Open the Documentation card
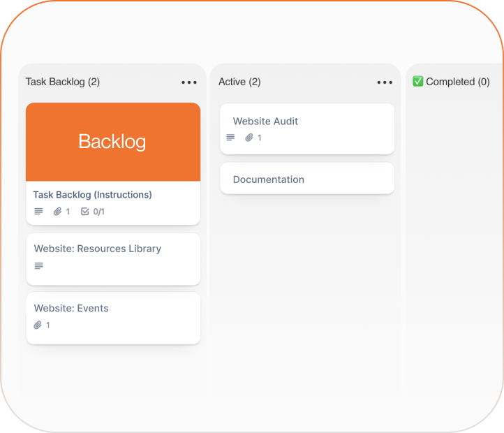The image size is (504, 433). pyautogui.click(x=269, y=179)
